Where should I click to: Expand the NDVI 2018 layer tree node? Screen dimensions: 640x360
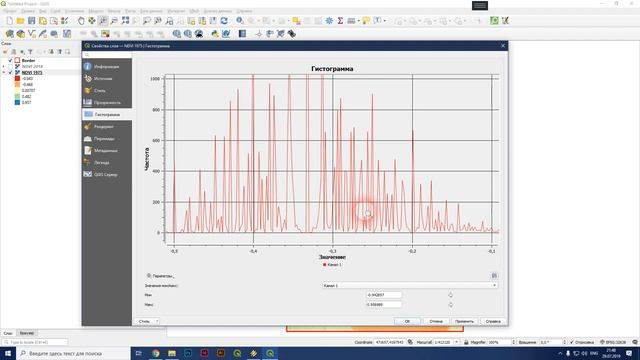4,66
